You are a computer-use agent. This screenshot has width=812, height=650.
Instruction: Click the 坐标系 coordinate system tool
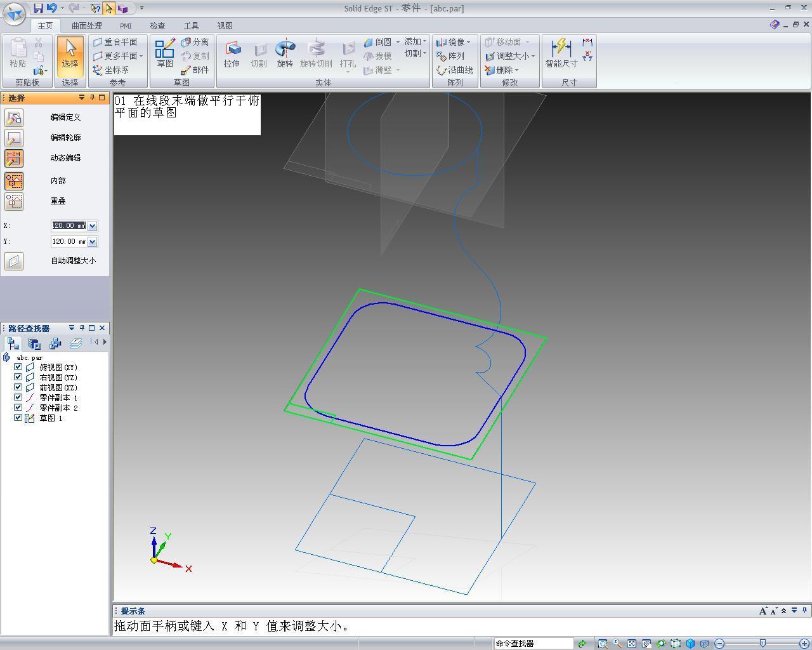coord(111,70)
